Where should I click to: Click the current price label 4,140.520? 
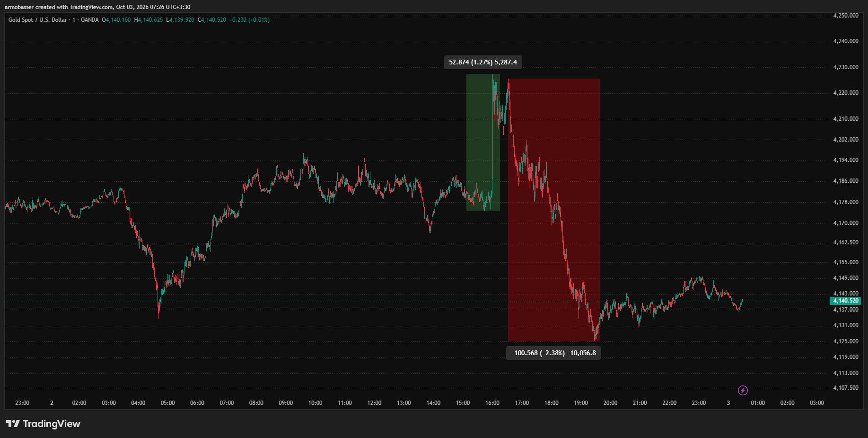[x=845, y=301]
